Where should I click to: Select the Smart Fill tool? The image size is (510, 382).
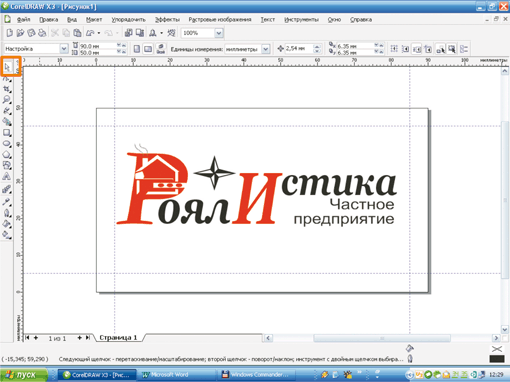7,122
